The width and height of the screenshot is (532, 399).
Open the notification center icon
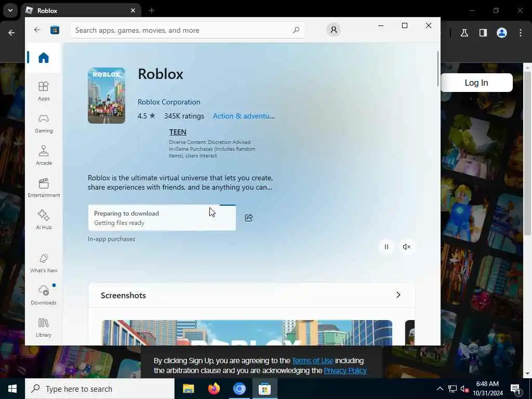coord(516,389)
